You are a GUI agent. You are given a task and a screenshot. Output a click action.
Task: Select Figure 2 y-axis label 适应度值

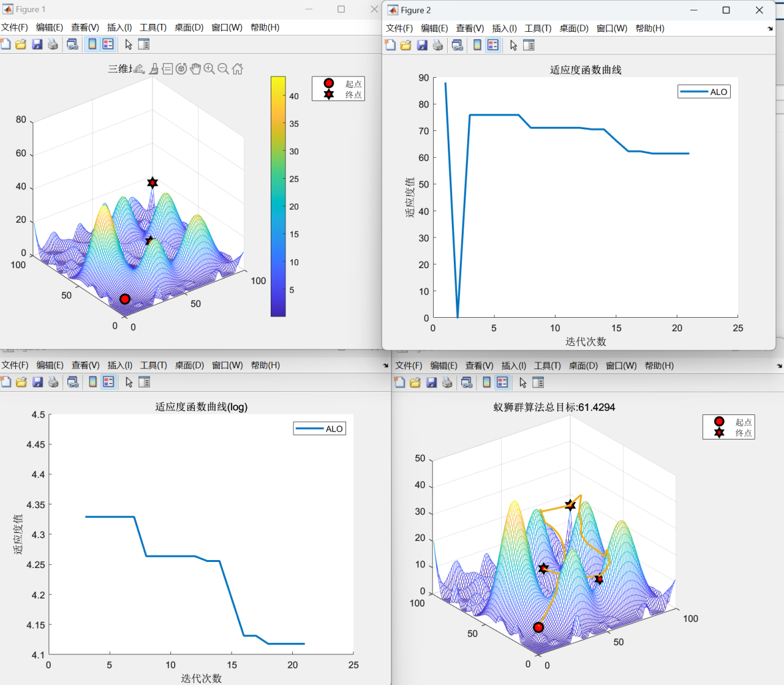coord(410,198)
